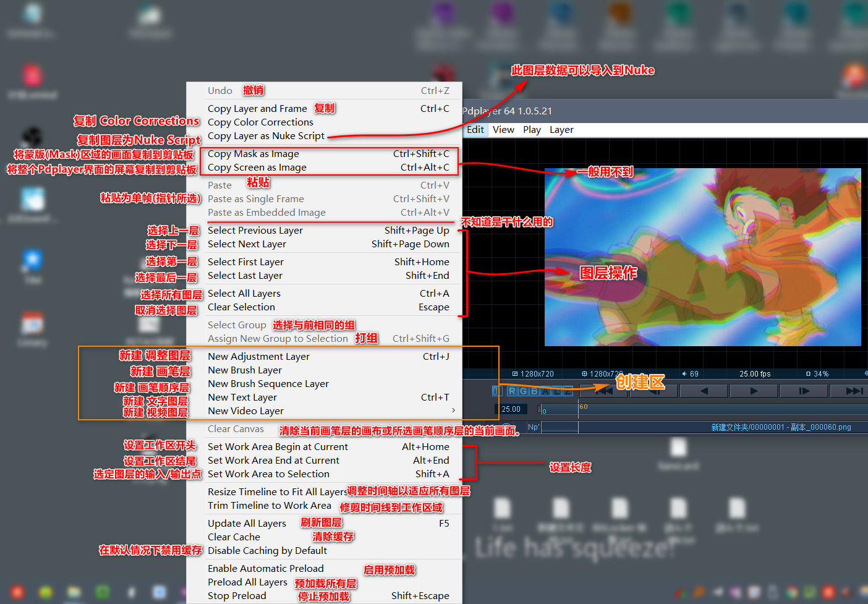Click the play backward button
868x604 pixels.
coord(704,391)
